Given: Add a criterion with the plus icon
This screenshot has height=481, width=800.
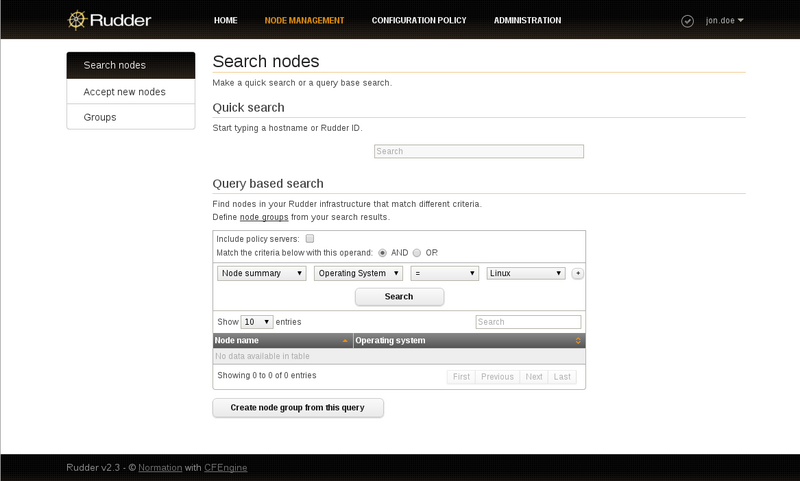Looking at the screenshot, I should coord(578,273).
